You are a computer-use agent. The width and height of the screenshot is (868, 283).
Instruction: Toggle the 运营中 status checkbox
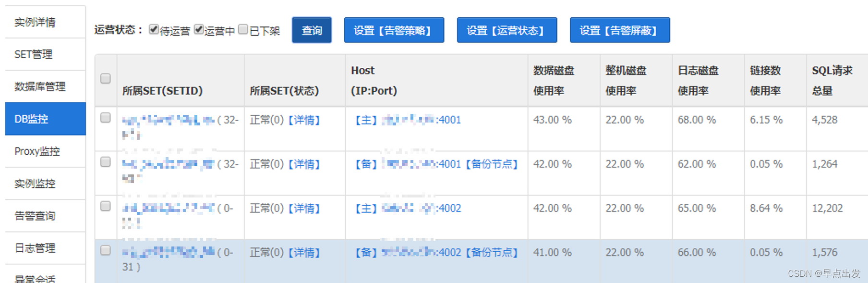[199, 30]
